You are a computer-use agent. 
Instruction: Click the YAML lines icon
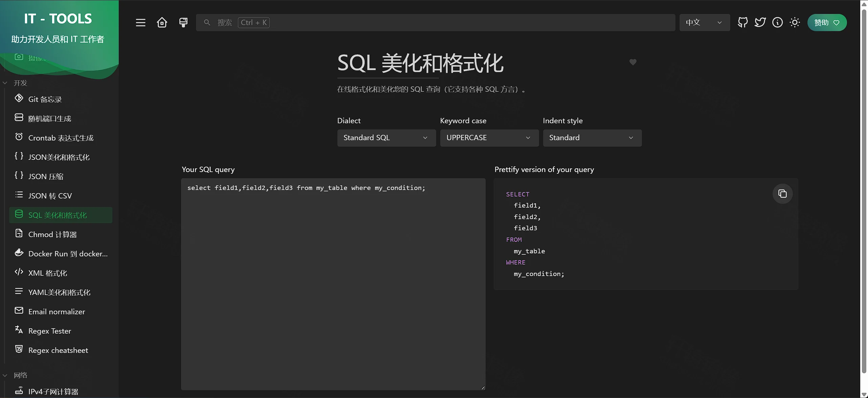click(x=19, y=291)
